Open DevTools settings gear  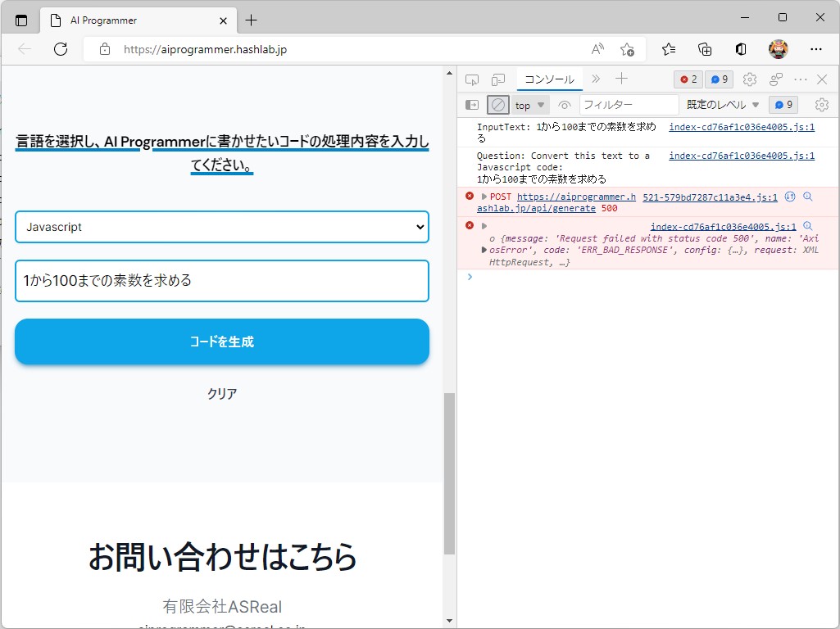749,79
